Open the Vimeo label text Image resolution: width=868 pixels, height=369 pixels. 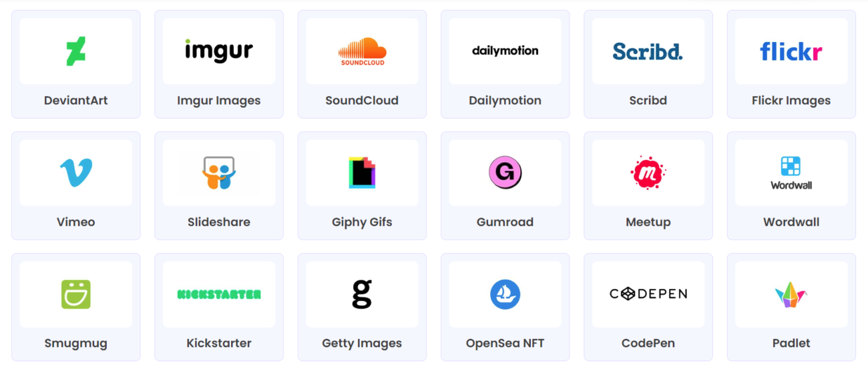tap(75, 222)
